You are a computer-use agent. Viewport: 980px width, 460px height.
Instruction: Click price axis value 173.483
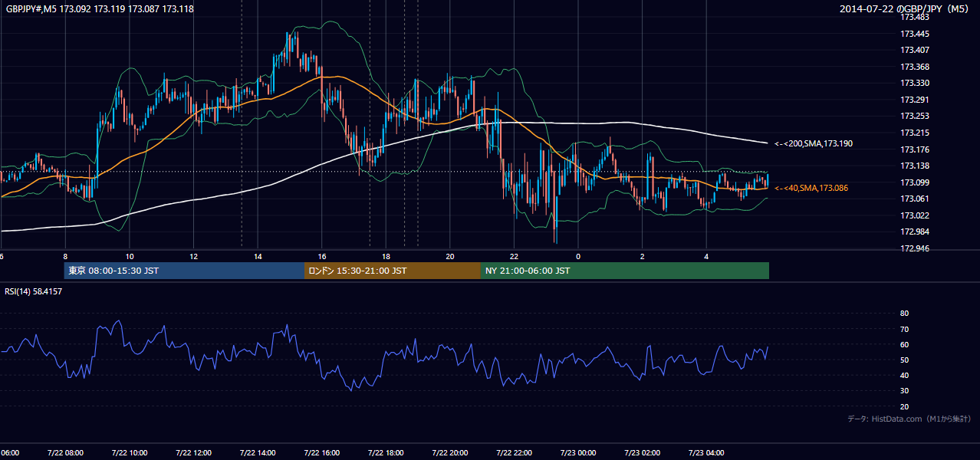(x=915, y=17)
